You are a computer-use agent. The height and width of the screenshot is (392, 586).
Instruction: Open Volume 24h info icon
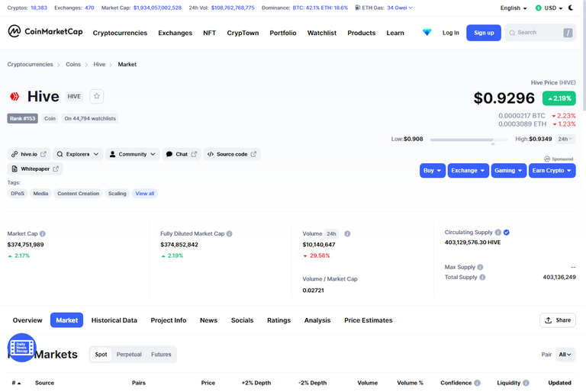coord(347,233)
